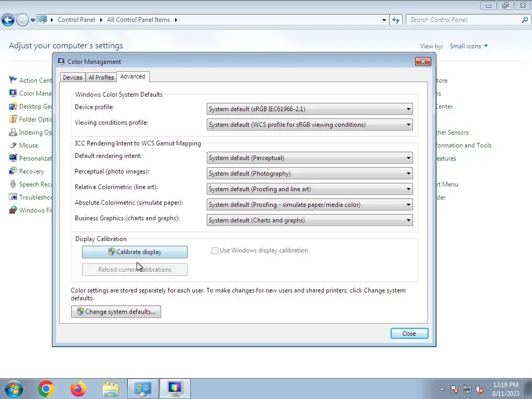Click the Close button in dialog

point(409,333)
